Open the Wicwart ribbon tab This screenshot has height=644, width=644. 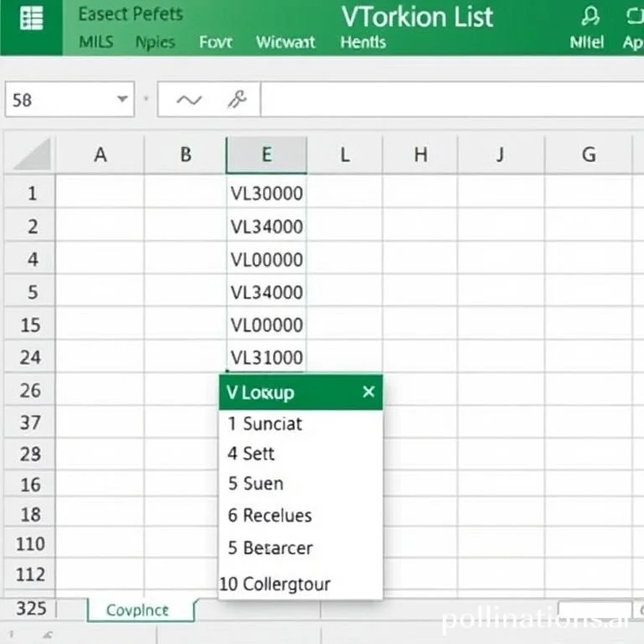tap(285, 42)
